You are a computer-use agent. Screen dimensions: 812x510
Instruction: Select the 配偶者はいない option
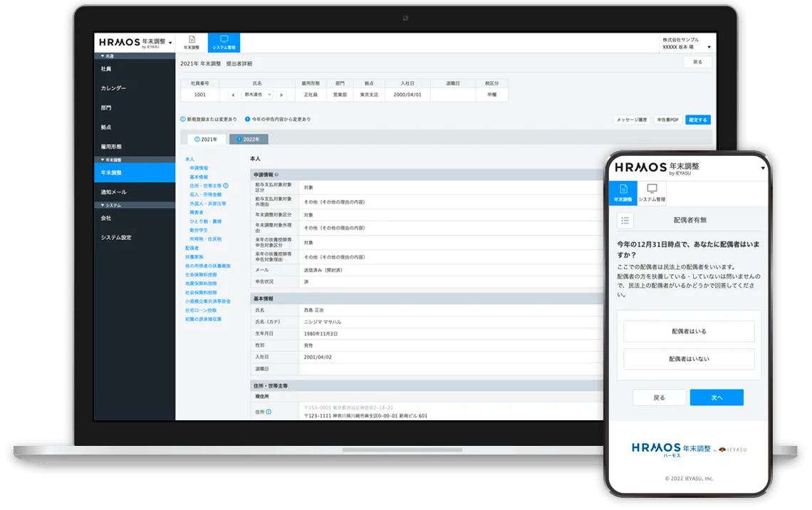pos(689,359)
